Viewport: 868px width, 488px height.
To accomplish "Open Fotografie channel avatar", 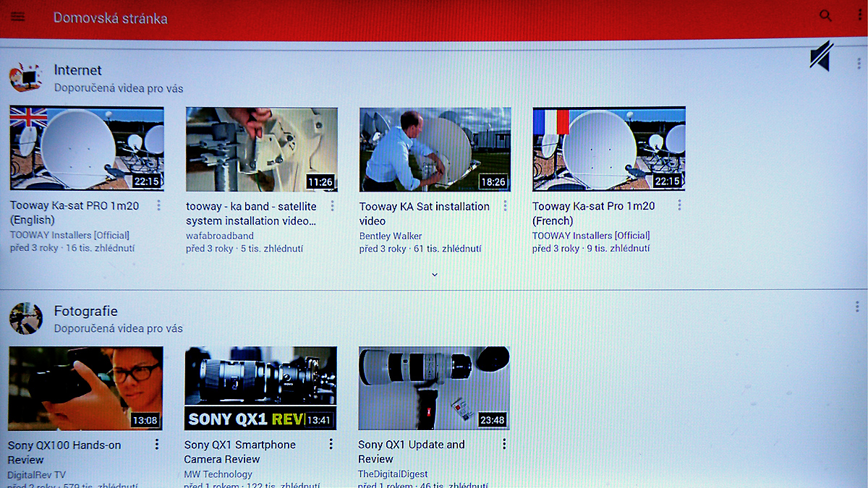I will click(x=25, y=319).
